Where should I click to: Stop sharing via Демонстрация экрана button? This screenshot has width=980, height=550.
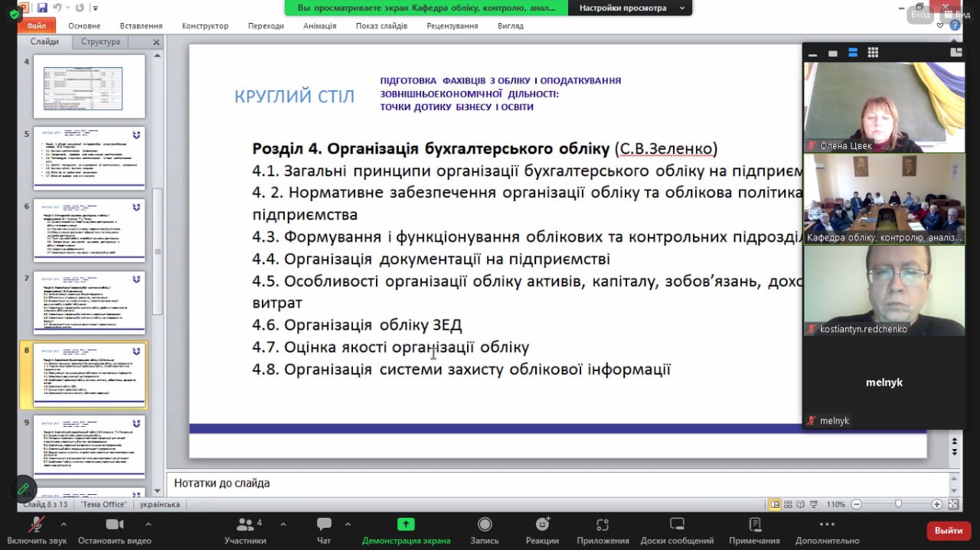[406, 528]
